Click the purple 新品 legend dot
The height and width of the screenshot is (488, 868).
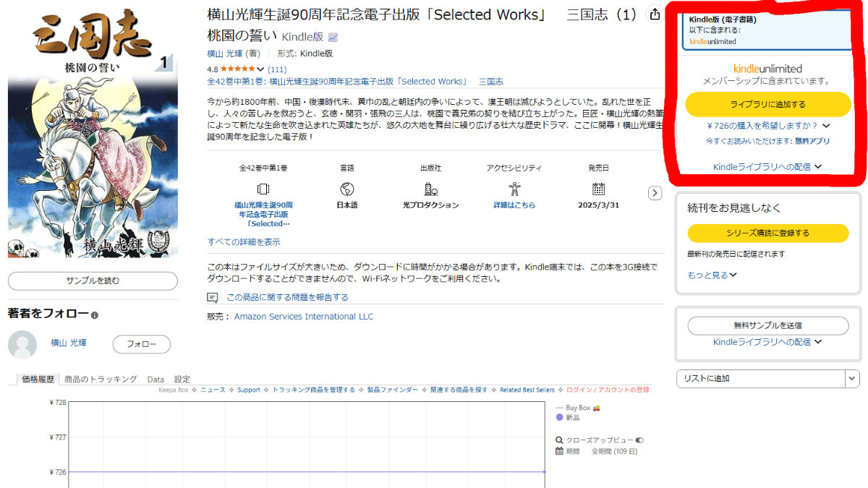click(x=559, y=418)
